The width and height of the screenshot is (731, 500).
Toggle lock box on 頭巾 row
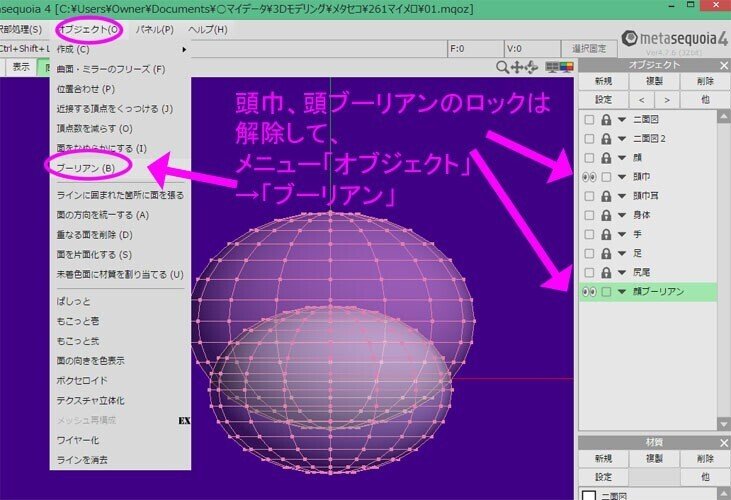click(606, 177)
